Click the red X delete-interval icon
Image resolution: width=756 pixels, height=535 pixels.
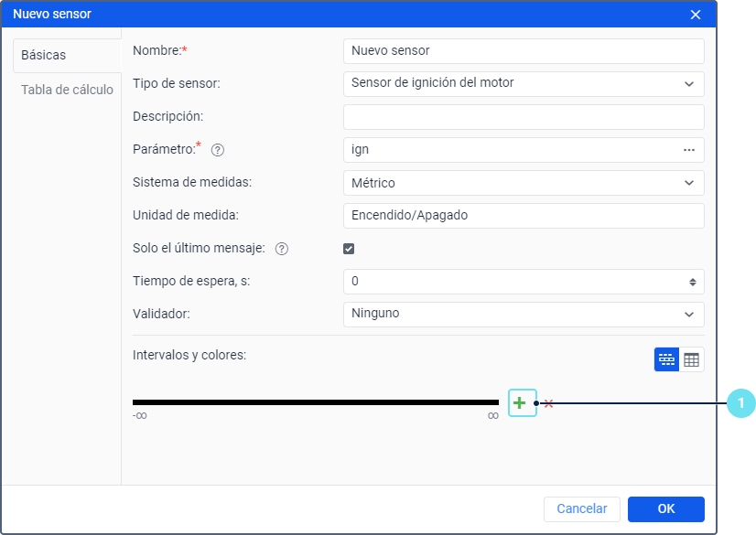(548, 403)
